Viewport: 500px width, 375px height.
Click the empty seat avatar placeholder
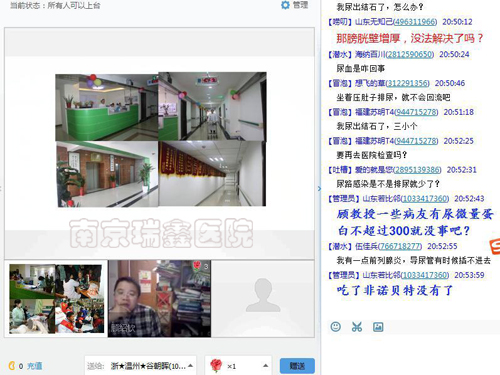tap(263, 295)
